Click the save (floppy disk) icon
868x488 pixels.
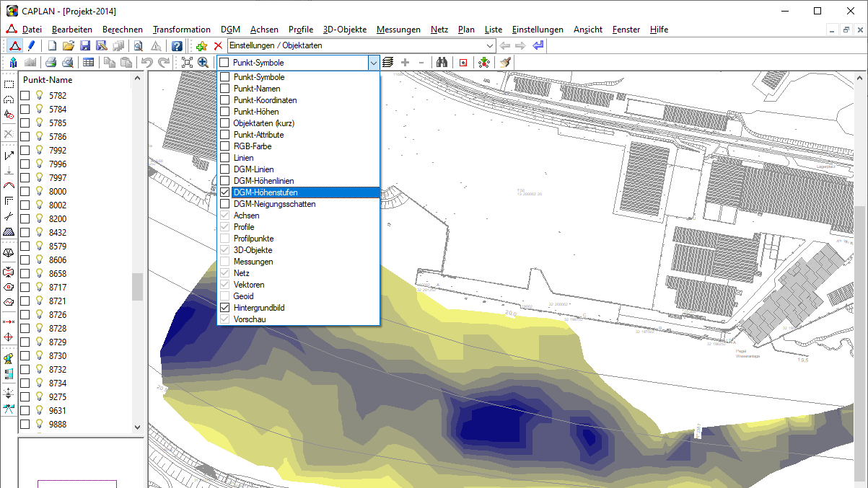point(85,45)
